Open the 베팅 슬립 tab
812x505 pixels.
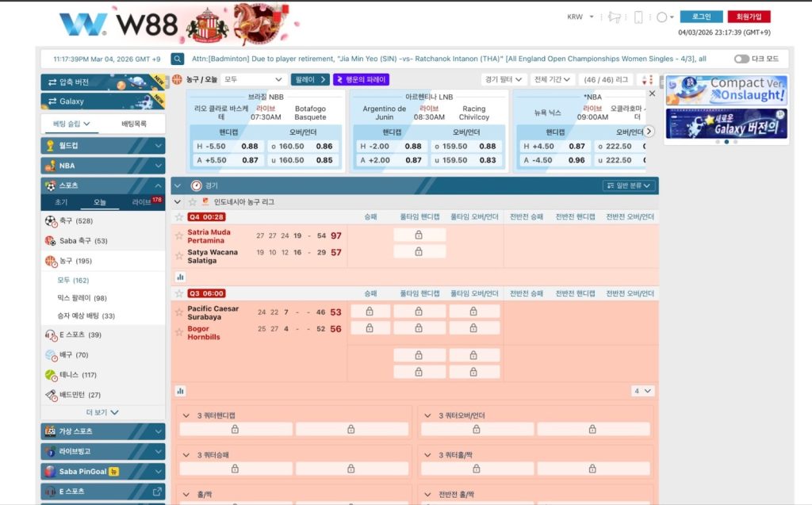71,124
